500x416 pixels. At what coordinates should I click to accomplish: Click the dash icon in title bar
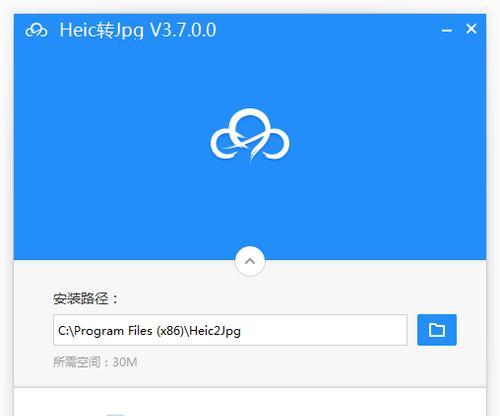click(x=447, y=31)
